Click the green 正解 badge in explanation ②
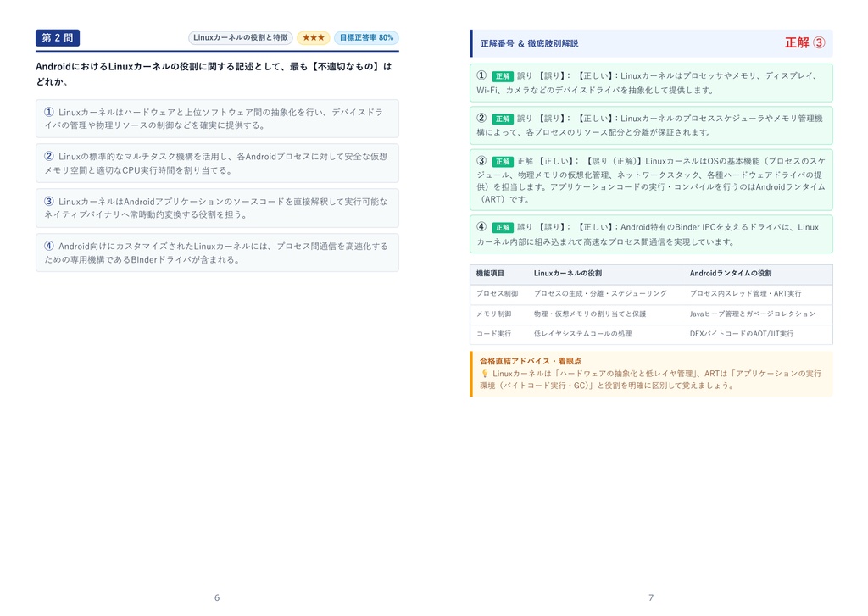Screen dimensions: 868x616 pos(502,119)
